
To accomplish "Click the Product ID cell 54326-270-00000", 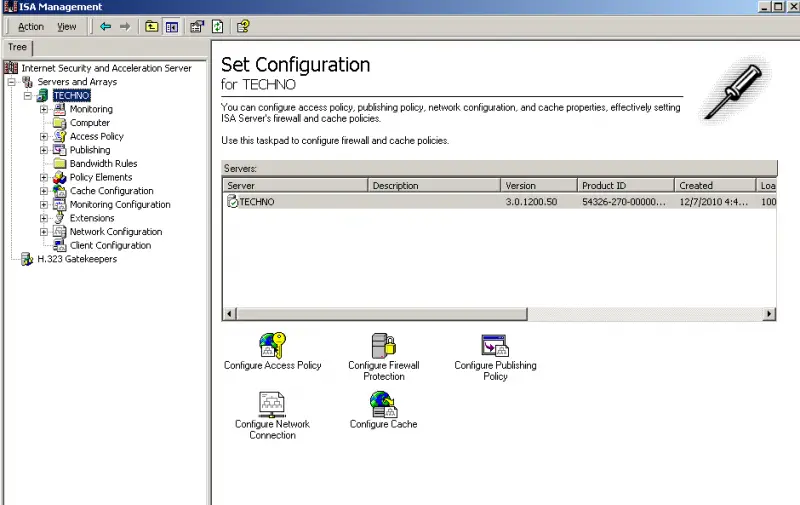I will (x=623, y=202).
